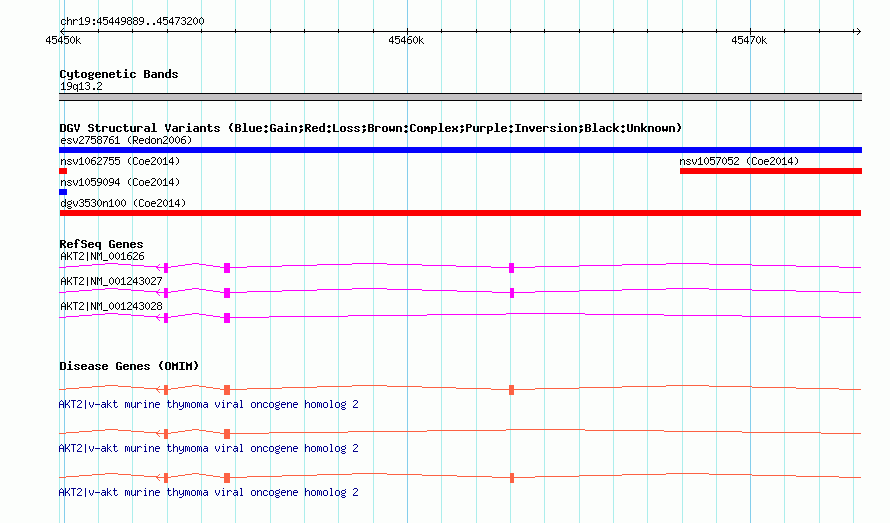Click the DGV Structural Variants track title
890x523 pixels.
pos(371,128)
